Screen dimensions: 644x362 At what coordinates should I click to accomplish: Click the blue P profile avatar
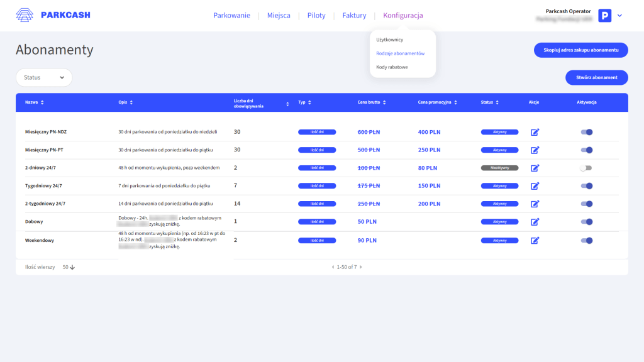(x=604, y=16)
